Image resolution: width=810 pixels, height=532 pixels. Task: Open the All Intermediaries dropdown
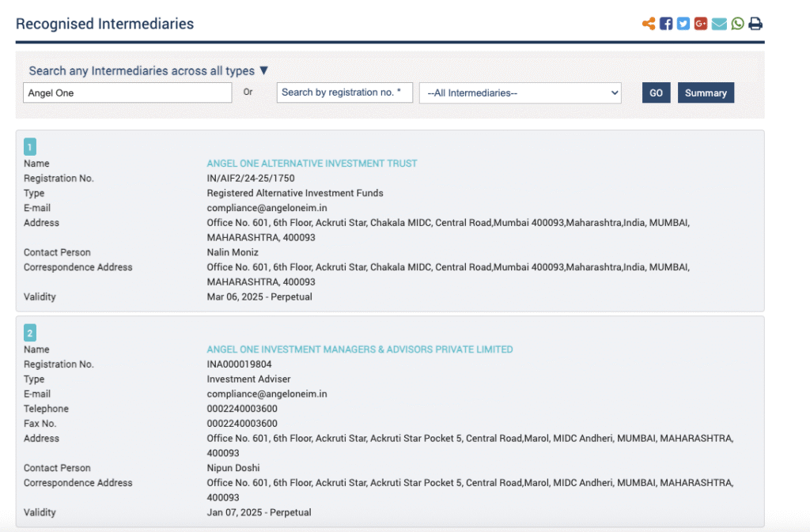(x=520, y=92)
